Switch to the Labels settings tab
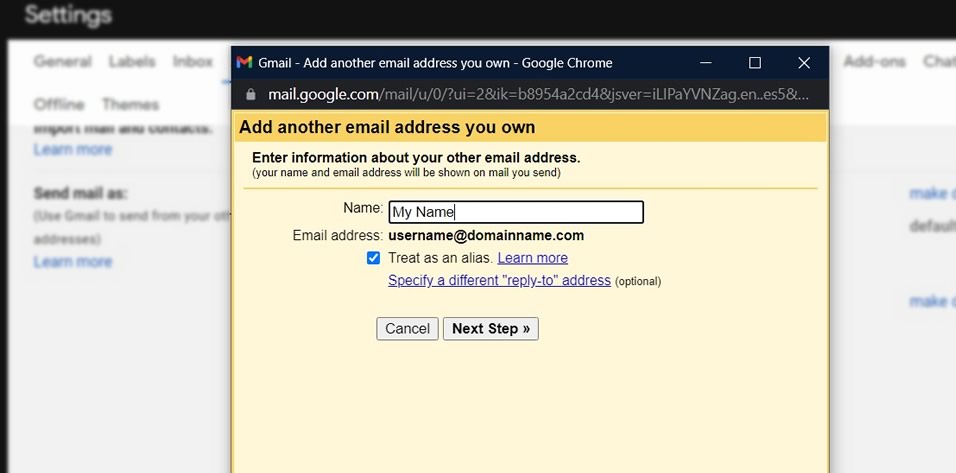The height and width of the screenshot is (473, 956). (132, 62)
